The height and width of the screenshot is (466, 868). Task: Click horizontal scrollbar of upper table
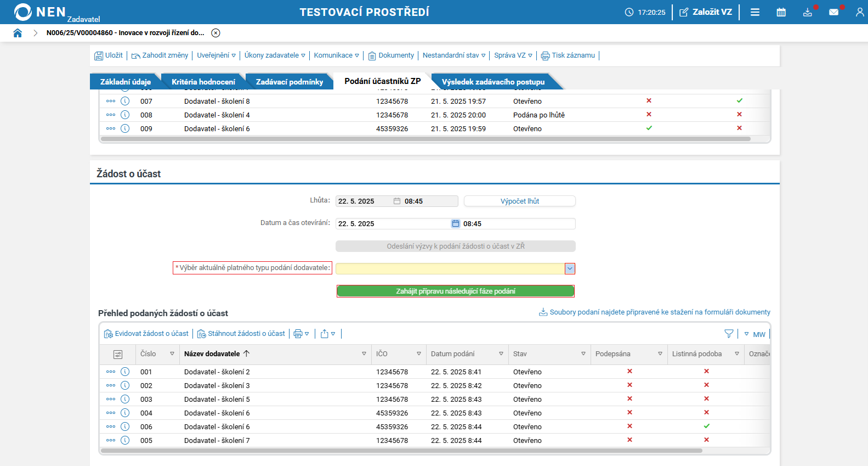pyautogui.click(x=426, y=139)
